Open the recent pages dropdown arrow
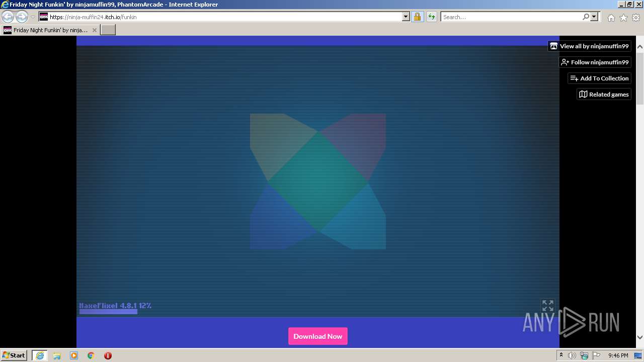This screenshot has height=362, width=644. pos(33,17)
